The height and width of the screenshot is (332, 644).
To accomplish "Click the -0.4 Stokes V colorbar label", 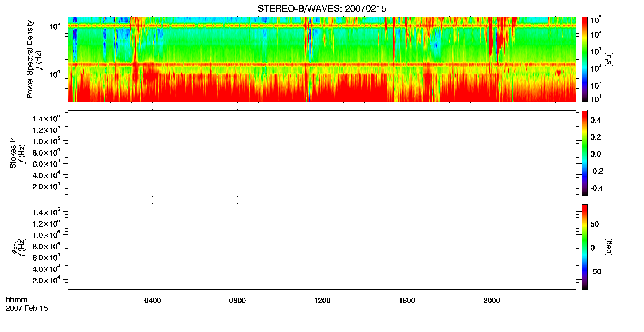I will point(597,188).
